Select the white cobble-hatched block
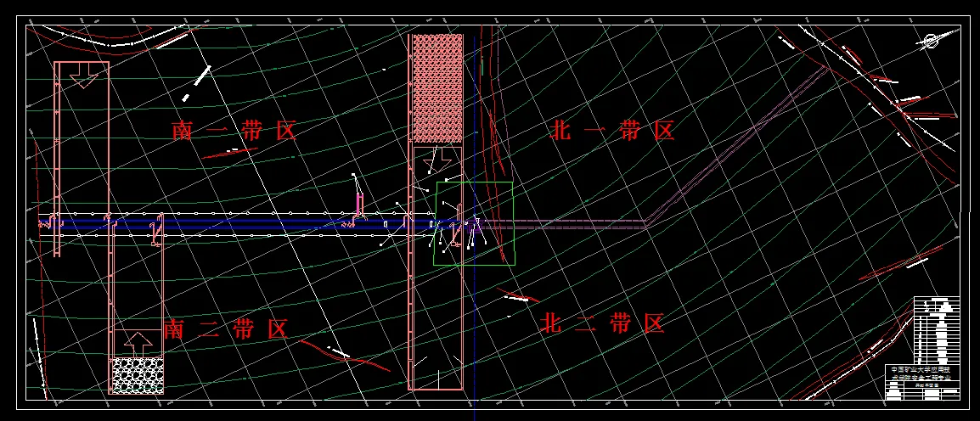 pyautogui.click(x=138, y=376)
